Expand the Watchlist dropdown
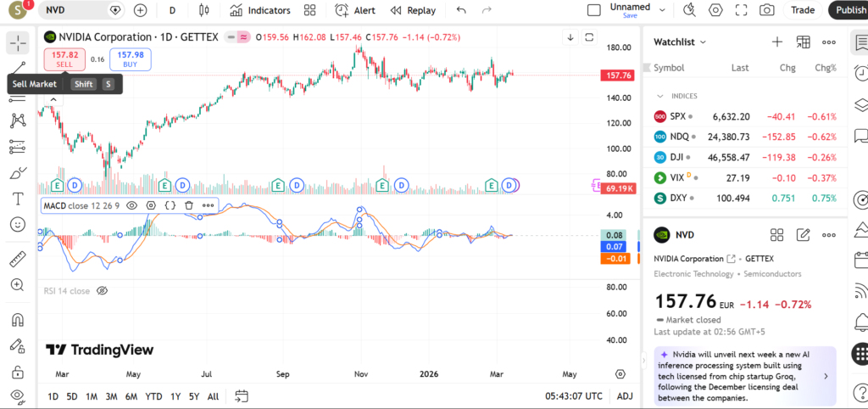868x409 pixels. [703, 42]
